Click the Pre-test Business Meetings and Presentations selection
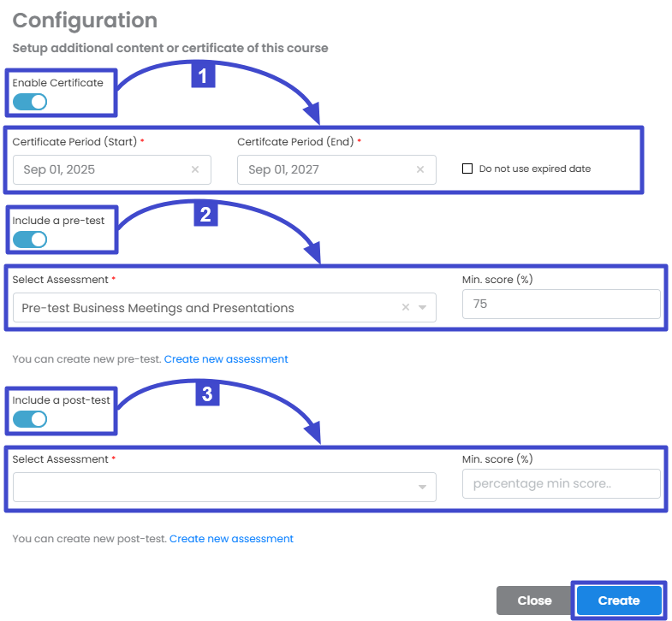 (158, 308)
